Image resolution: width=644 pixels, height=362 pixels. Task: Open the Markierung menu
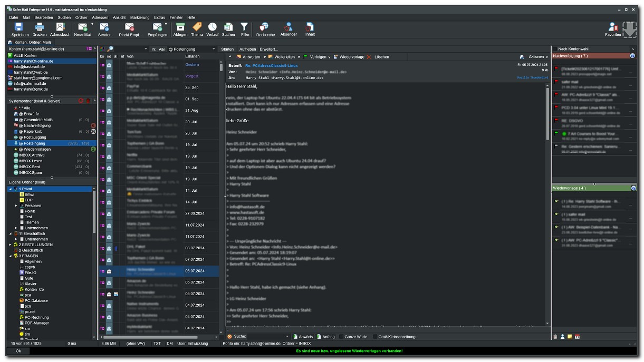point(139,17)
